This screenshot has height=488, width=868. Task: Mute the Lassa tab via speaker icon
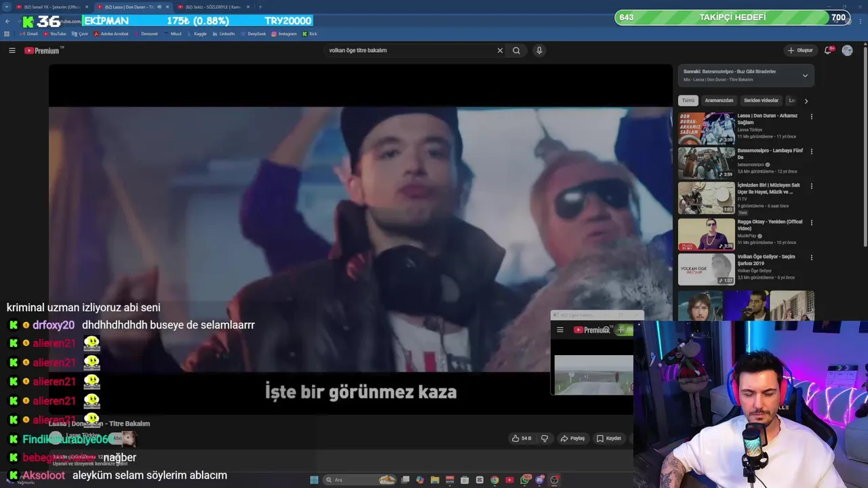pyautogui.click(x=160, y=7)
